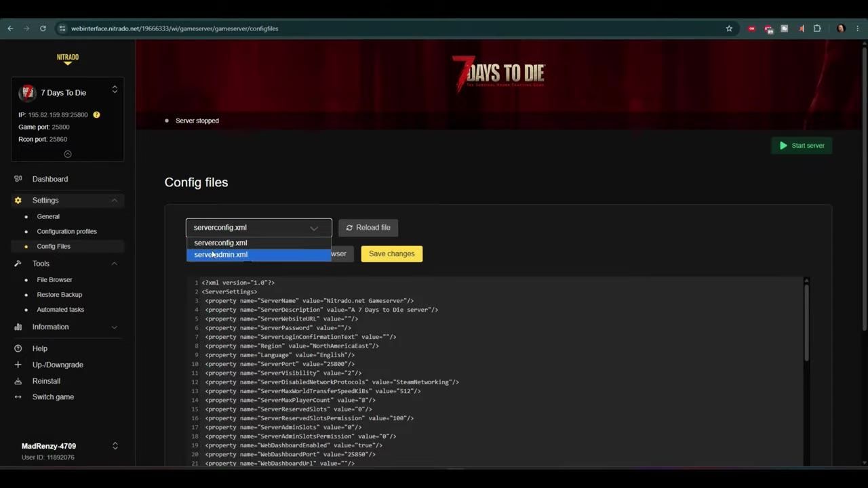Open the Reinstall page
The width and height of the screenshot is (868, 488).
click(x=46, y=381)
